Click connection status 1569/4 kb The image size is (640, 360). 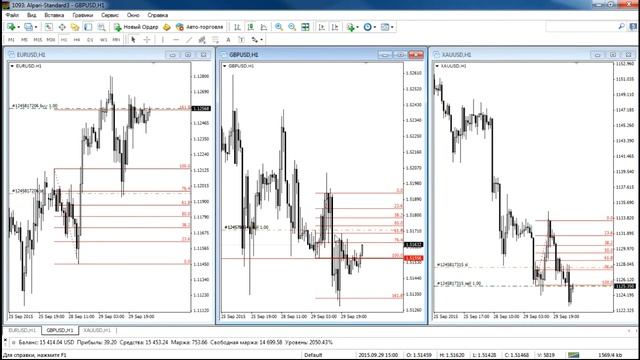coord(610,355)
